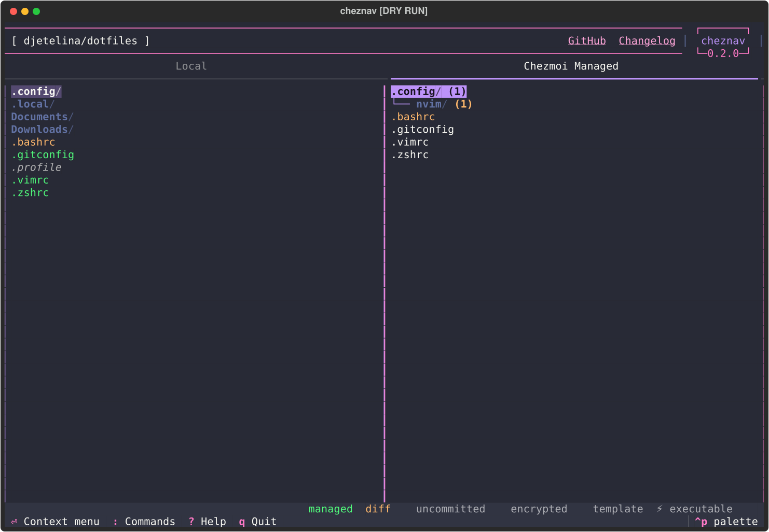Maximize window with green button
769x532 pixels.
(36, 11)
